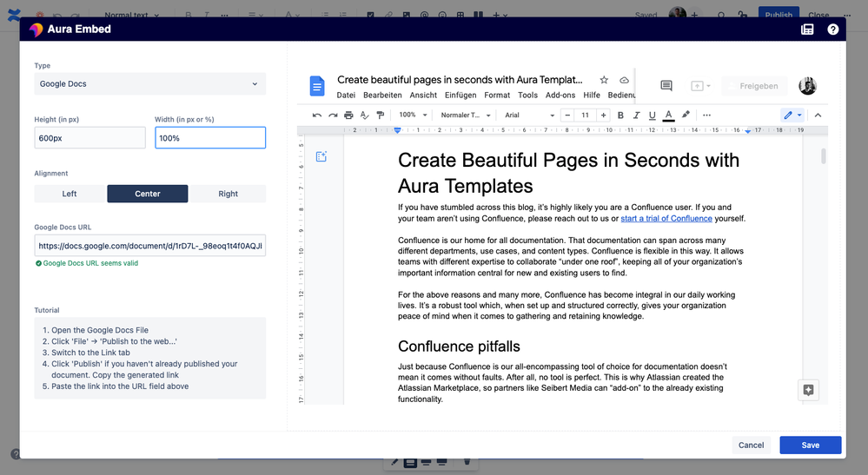Follow the 'start a trial of Confluence' link
Viewport: 868px width, 475px height.
pos(666,219)
